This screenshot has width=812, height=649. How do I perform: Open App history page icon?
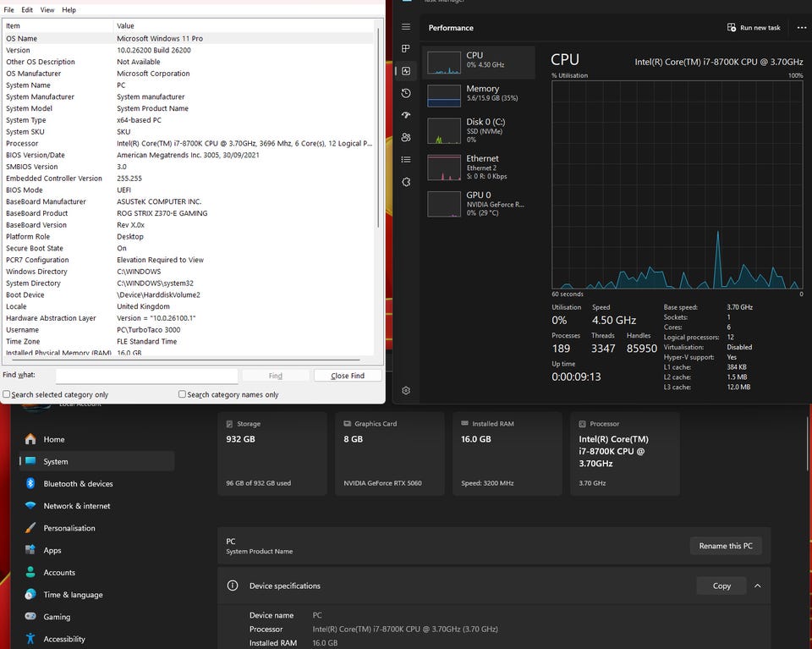pos(406,93)
